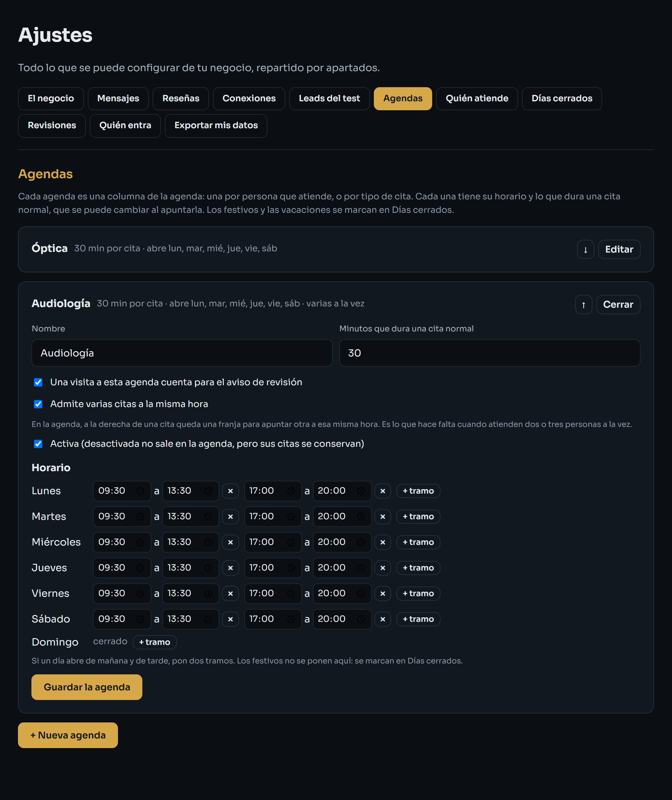Focus the Nombre field Audiología

click(x=182, y=353)
